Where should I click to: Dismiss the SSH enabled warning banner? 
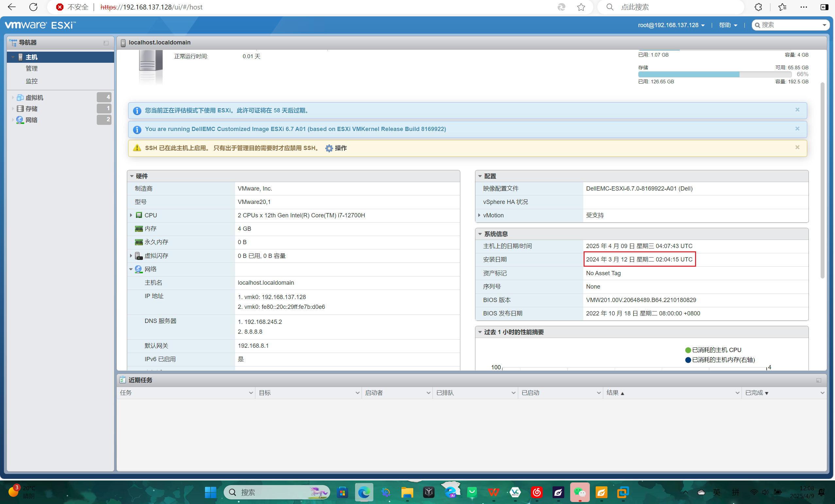[797, 147]
